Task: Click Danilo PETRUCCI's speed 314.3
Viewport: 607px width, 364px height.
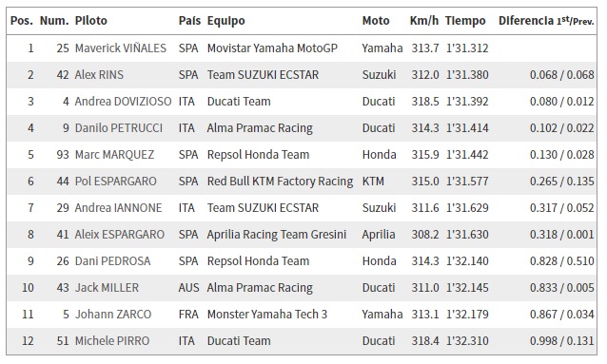Action: [x=425, y=128]
